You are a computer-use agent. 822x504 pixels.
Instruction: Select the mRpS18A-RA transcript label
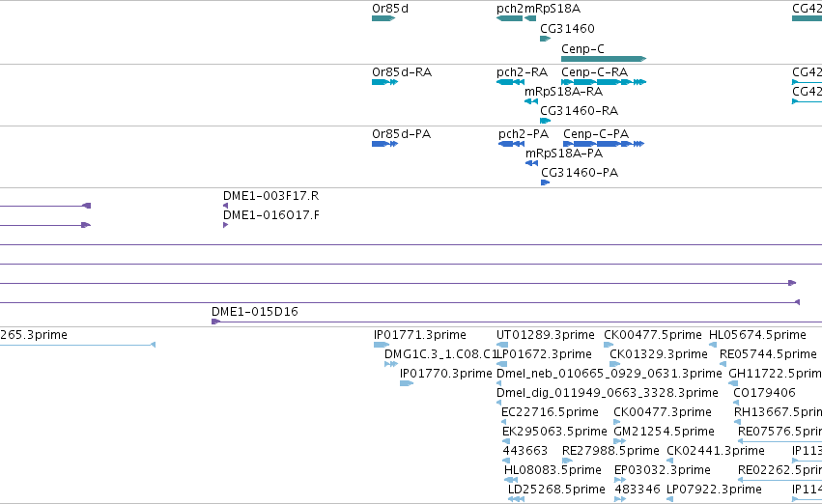563,92
